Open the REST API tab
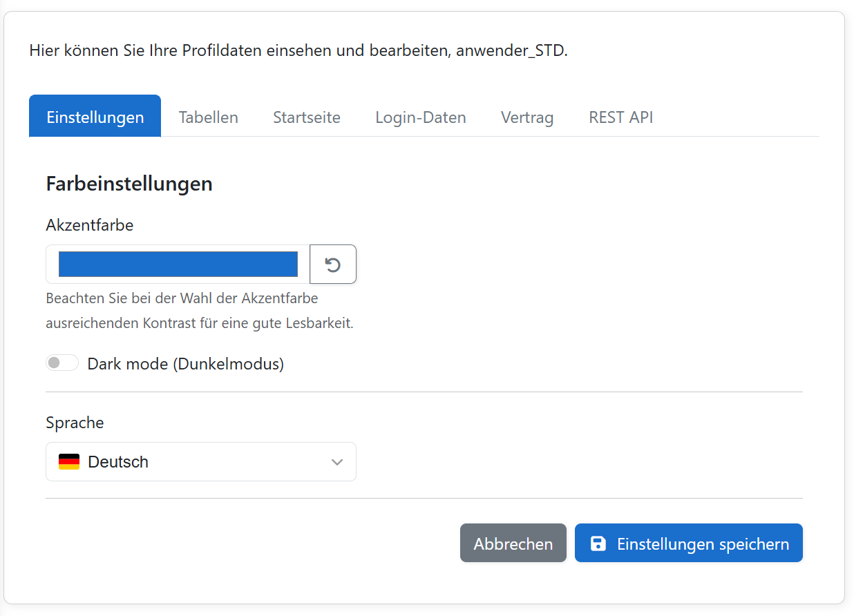Viewport: 854px width, 616px height. [620, 117]
